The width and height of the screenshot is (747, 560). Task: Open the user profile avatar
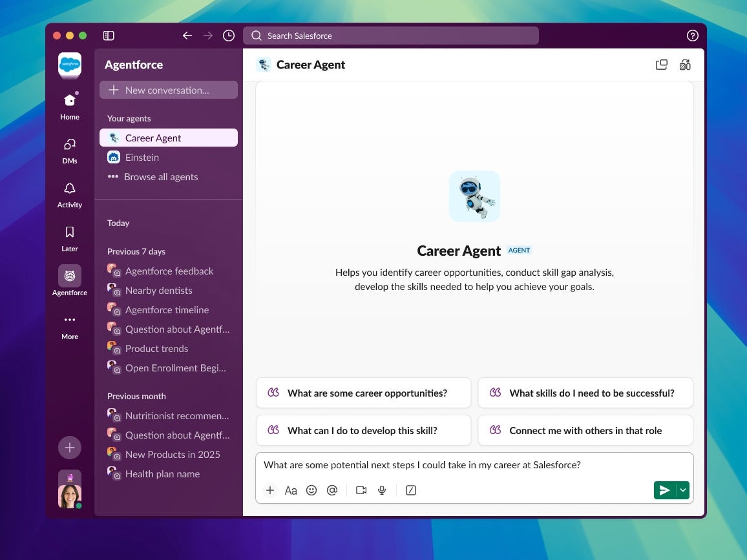pyautogui.click(x=70, y=495)
